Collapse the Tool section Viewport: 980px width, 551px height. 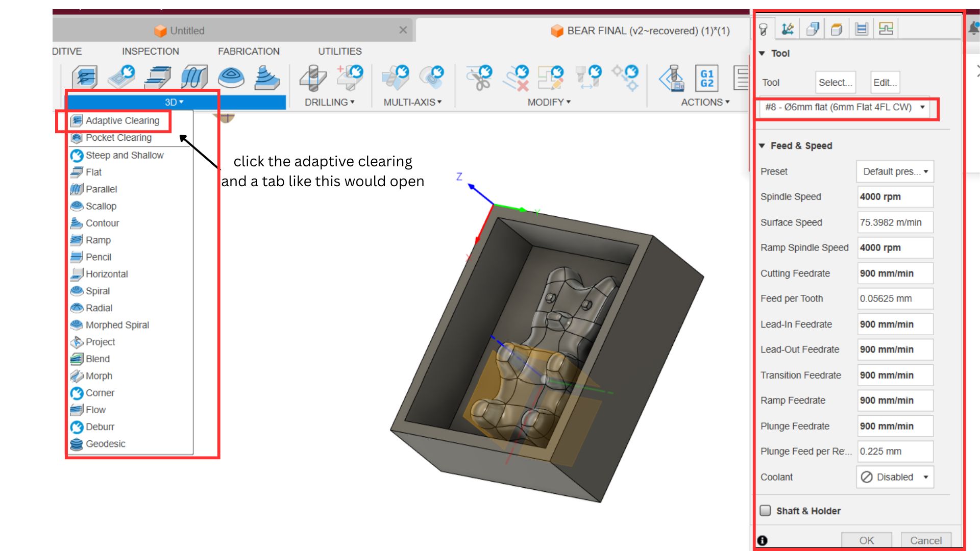(762, 53)
